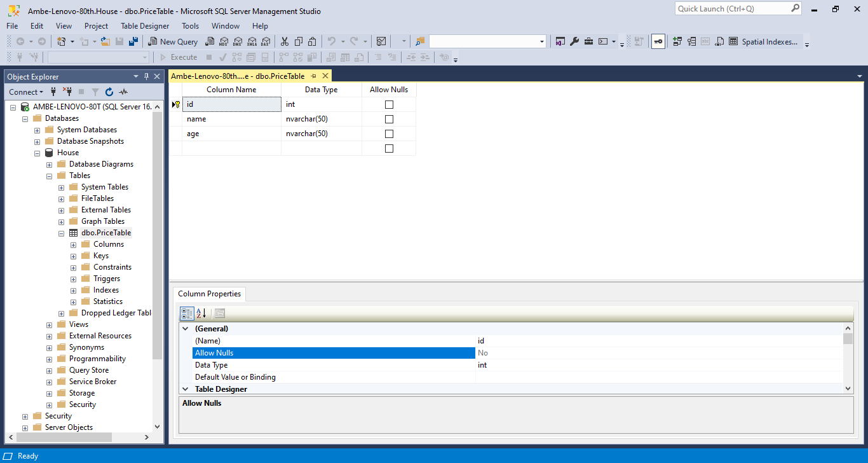This screenshot has height=463, width=868.
Task: Click the Relationships icon in Table Designer toolbar
Action: [677, 41]
